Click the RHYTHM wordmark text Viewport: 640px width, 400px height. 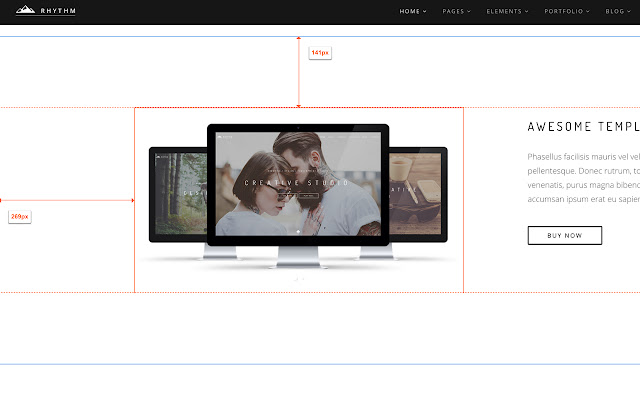(57, 12)
